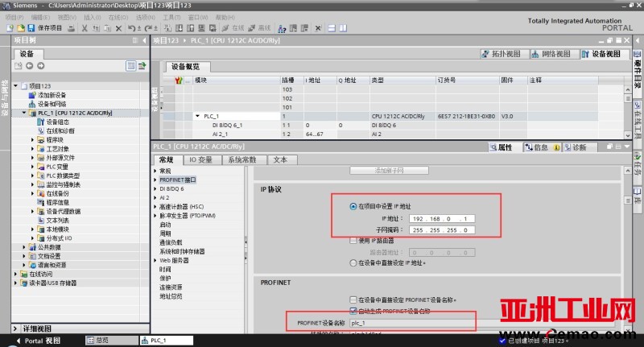This screenshot has width=644, height=347.
Task: Click the Open project folder icon
Action: (x=21, y=28)
